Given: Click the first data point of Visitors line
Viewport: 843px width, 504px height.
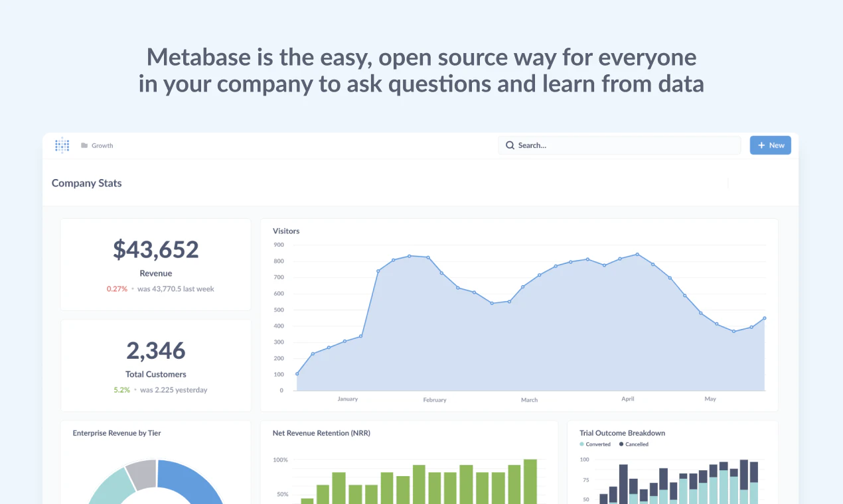Looking at the screenshot, I should tap(297, 374).
